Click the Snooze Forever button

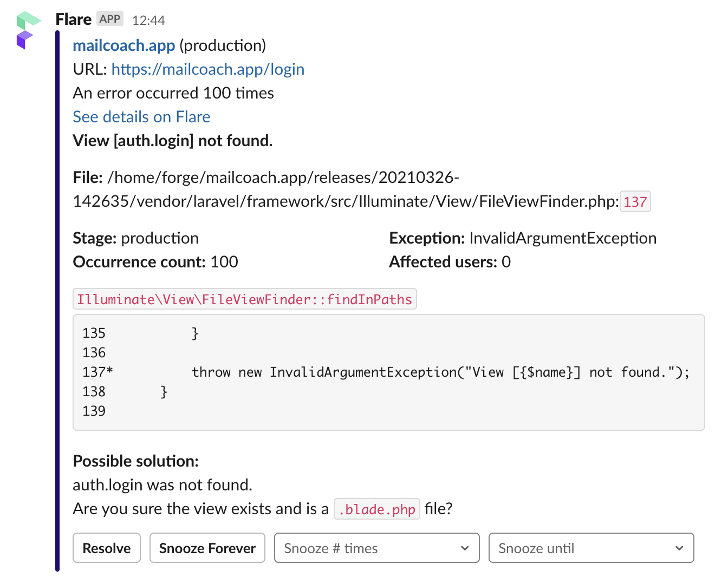pyautogui.click(x=207, y=548)
